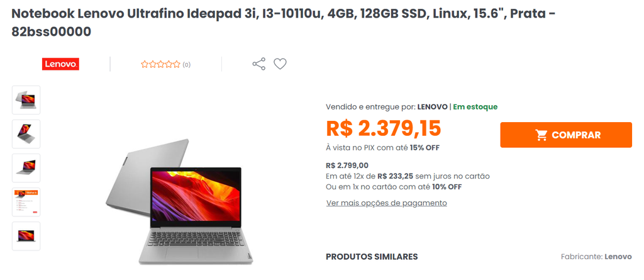
Task: Click the R$ 2.379,15 price
Action: (384, 128)
